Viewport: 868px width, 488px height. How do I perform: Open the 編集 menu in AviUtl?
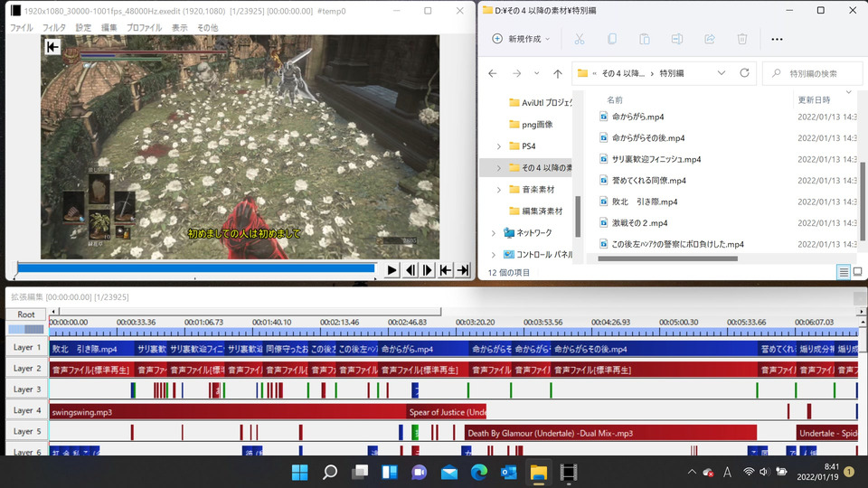tap(109, 28)
